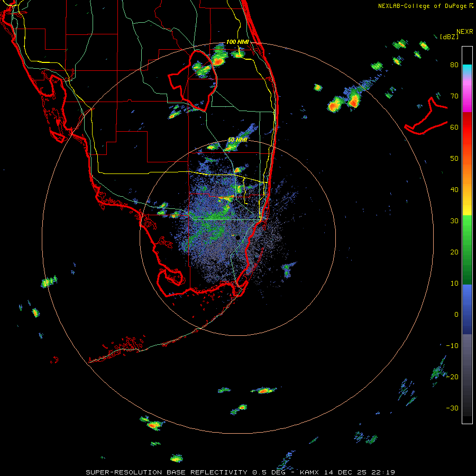Click the -10 value on the dBZ scale
The height and width of the screenshot is (476, 476).
[x=452, y=346]
